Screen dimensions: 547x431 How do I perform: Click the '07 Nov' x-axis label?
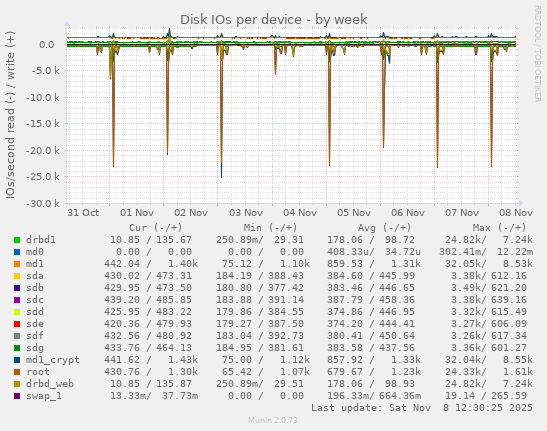click(462, 213)
